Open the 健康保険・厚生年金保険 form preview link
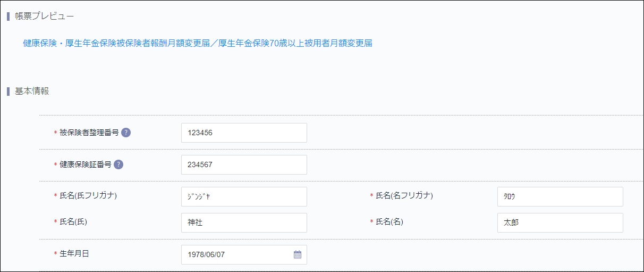This screenshot has width=644, height=272. [x=197, y=44]
